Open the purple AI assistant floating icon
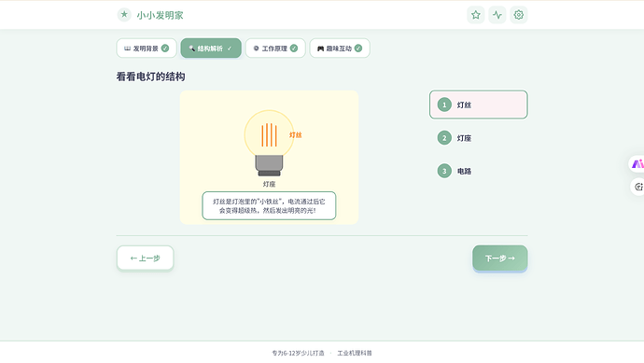 pyautogui.click(x=637, y=164)
